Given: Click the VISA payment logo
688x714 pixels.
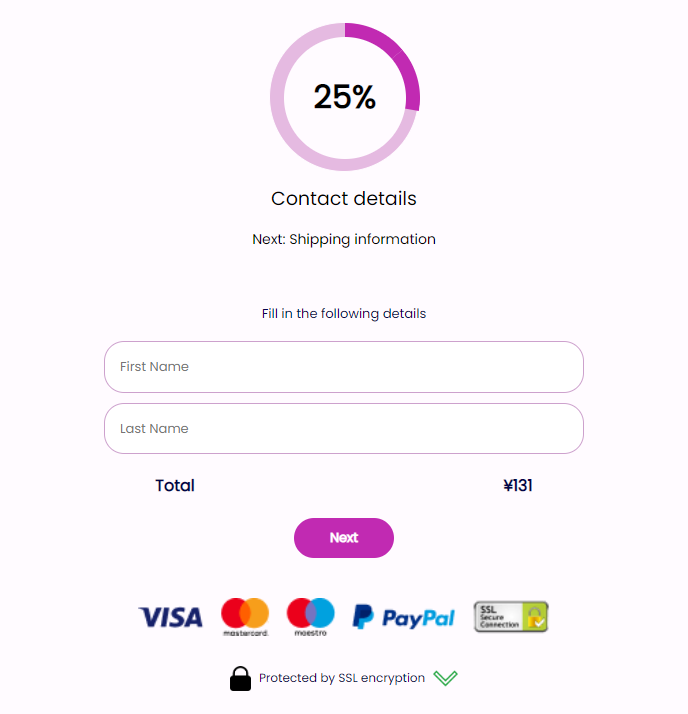Looking at the screenshot, I should (x=170, y=617).
